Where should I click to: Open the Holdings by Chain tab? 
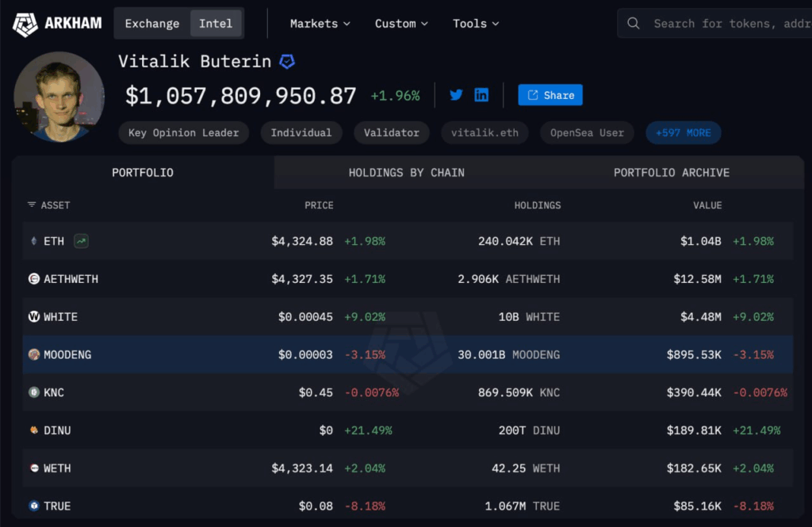click(407, 173)
